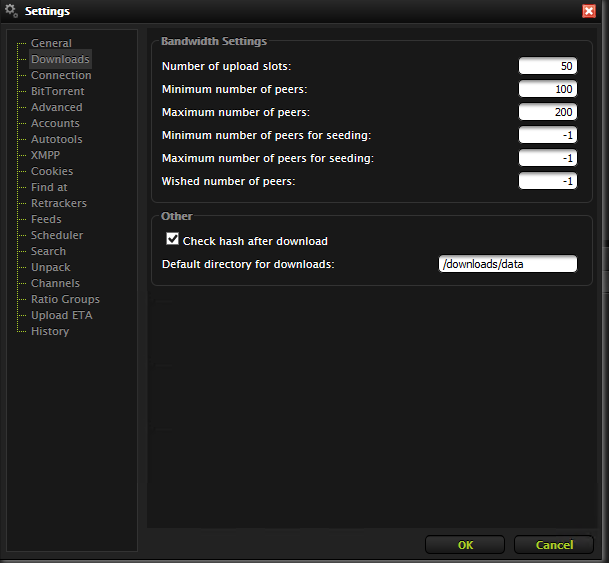Open the General settings category

click(x=51, y=43)
